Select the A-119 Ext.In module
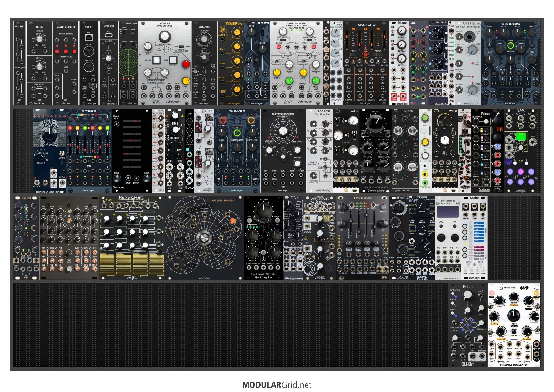Screen dimensions: 554x392 (468, 63)
